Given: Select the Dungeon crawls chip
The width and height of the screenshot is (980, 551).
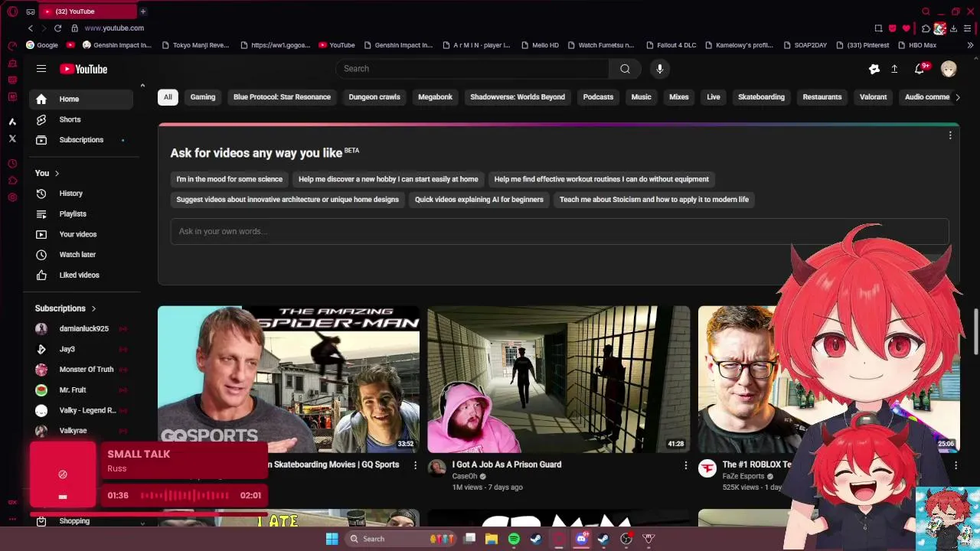Looking at the screenshot, I should [x=374, y=97].
